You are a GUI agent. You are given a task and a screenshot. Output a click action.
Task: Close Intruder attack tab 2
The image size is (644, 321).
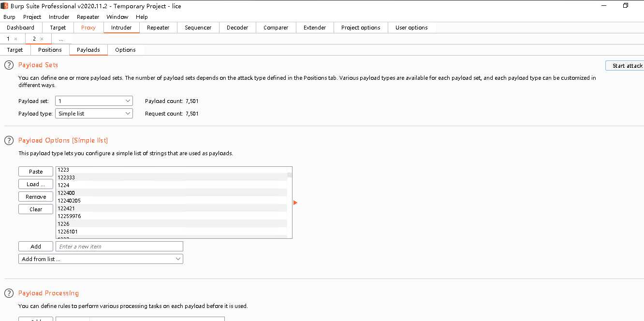pos(42,39)
